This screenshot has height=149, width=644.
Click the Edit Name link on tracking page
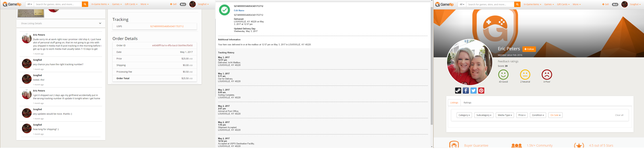point(239,11)
